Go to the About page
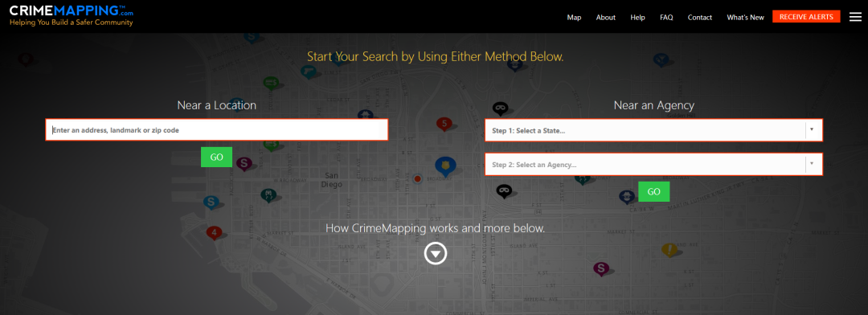The image size is (868, 315). [606, 17]
